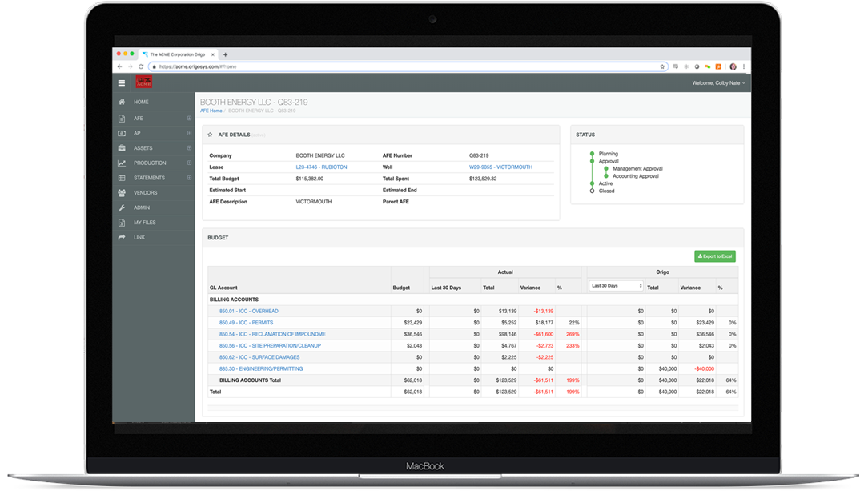Click the Total Spent value $123,529.32

[x=483, y=179]
